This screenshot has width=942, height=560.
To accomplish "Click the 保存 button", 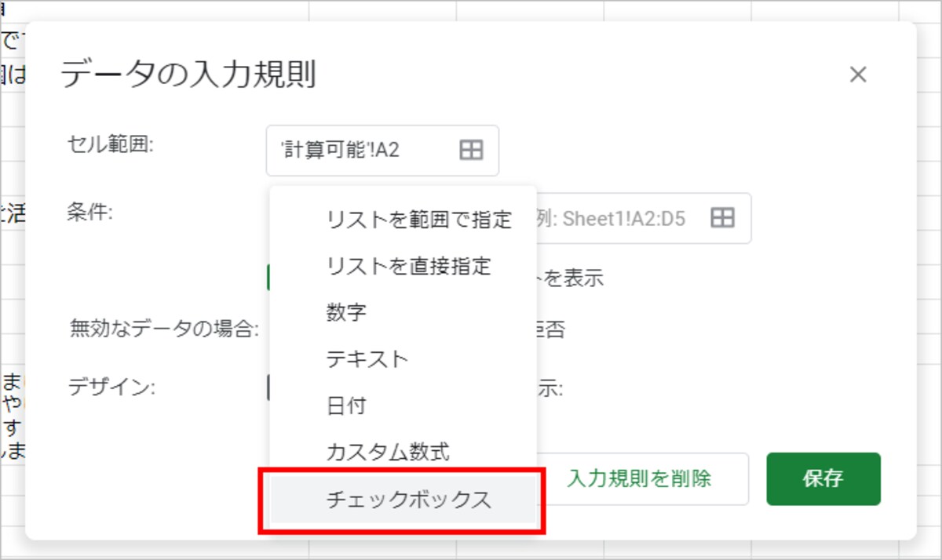I will point(823,478).
